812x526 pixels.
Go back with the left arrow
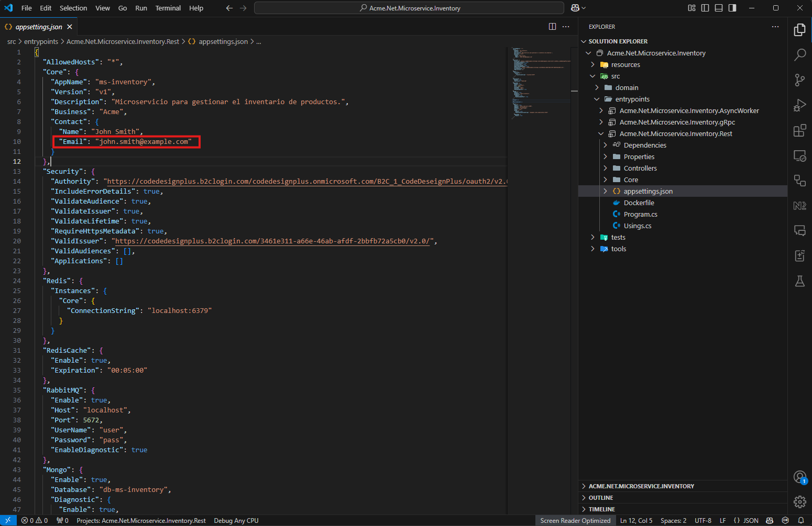229,8
